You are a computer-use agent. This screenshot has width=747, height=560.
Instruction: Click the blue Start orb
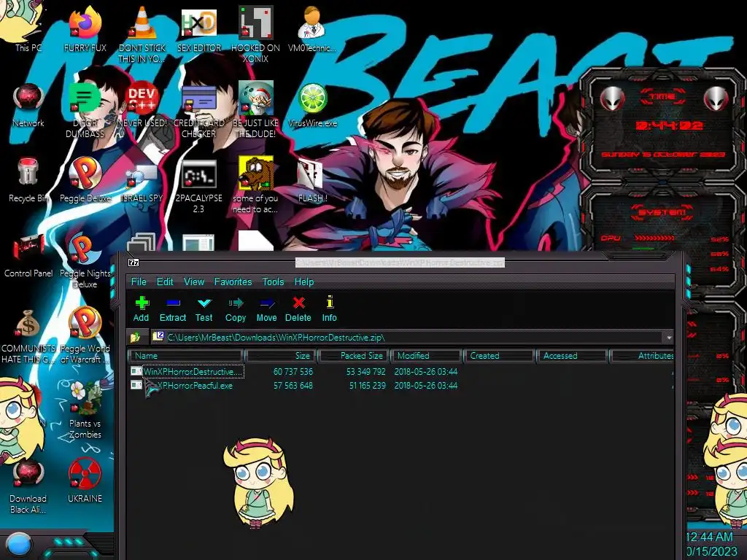click(x=19, y=544)
